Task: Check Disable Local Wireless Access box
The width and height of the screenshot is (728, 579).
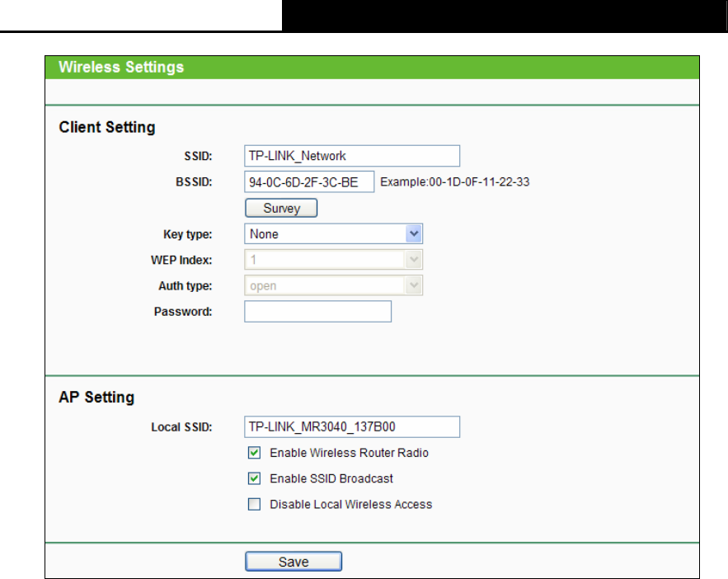Action: 255,504
